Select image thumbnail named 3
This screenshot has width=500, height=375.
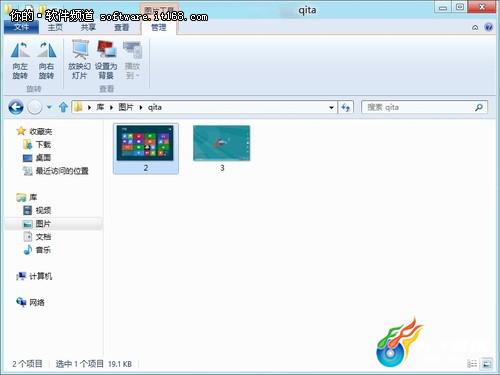click(222, 148)
